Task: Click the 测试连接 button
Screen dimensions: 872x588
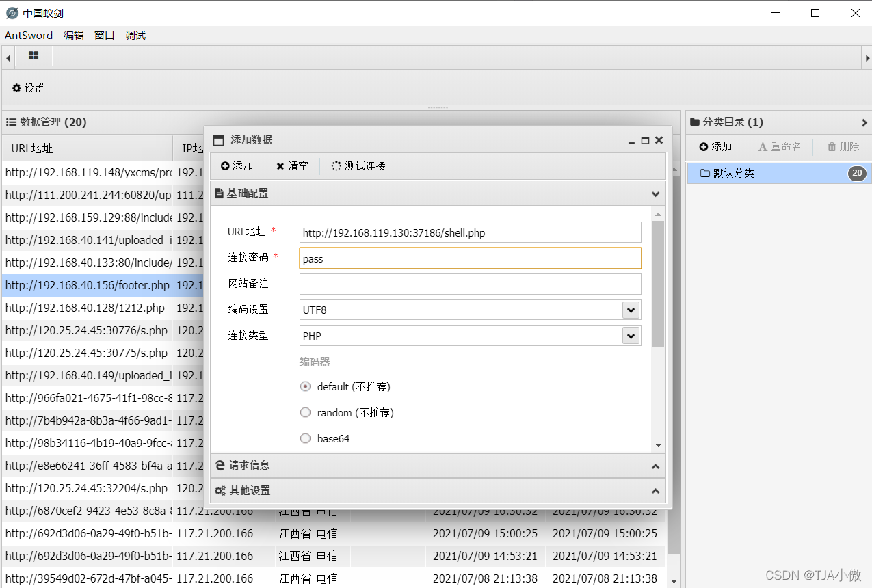Action: pos(358,166)
